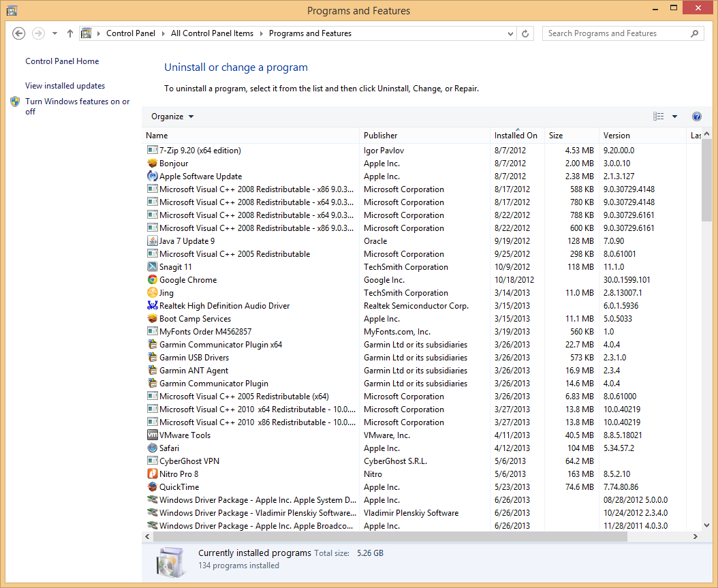Open the address bar history dropdown
Image resolution: width=718 pixels, height=588 pixels.
point(510,33)
